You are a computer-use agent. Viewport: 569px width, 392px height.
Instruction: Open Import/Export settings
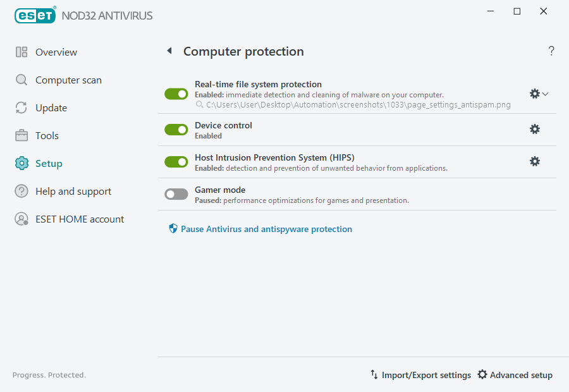click(420, 375)
